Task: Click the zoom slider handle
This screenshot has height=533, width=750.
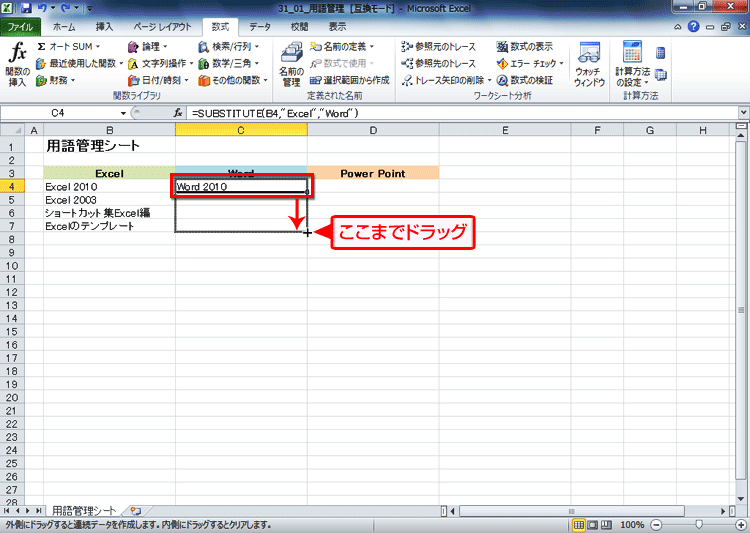Action: tap(699, 525)
